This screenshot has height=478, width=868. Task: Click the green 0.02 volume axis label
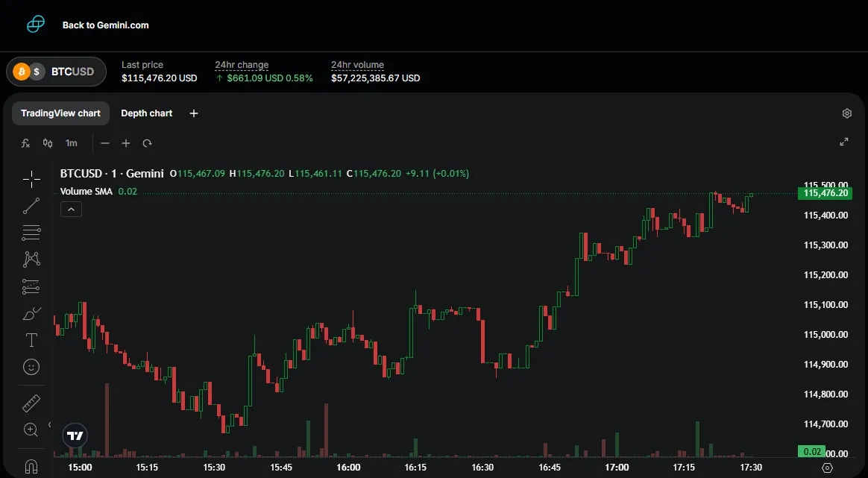coord(811,451)
